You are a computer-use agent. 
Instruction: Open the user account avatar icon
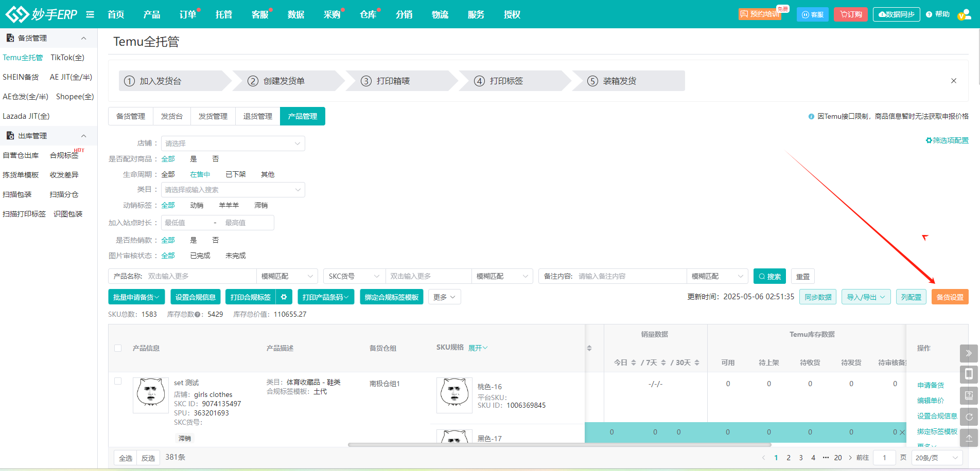(x=964, y=14)
